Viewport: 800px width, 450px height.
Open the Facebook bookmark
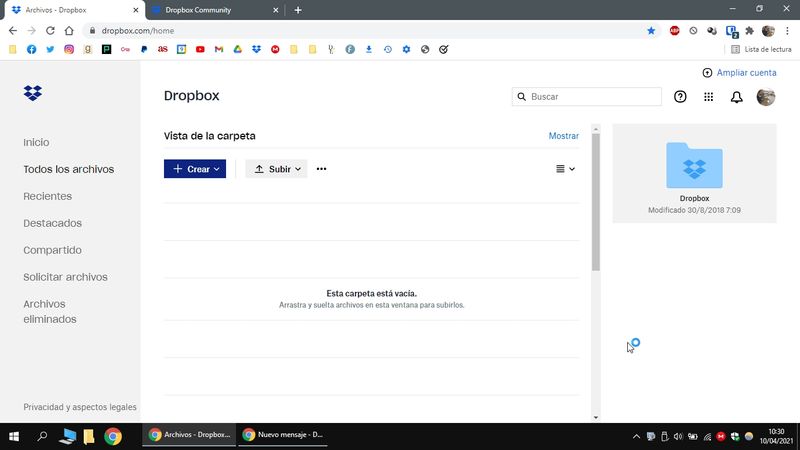tap(32, 49)
